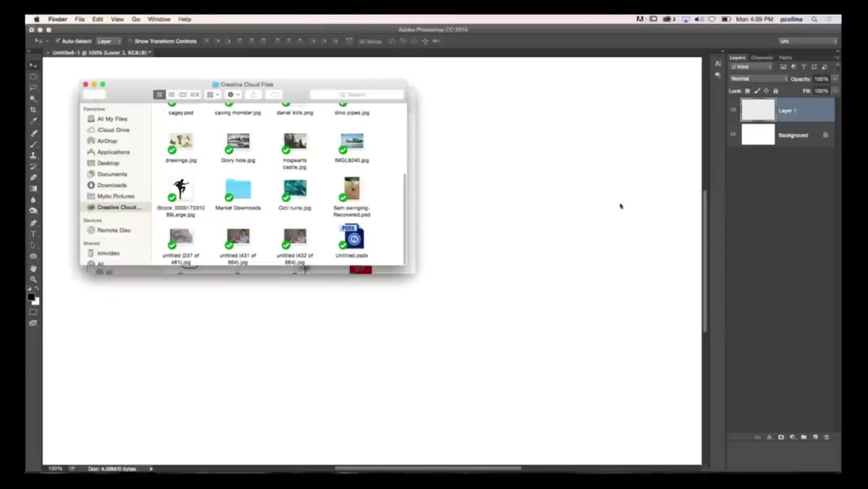Select the Pen tool
868x489 pixels.
33,223
